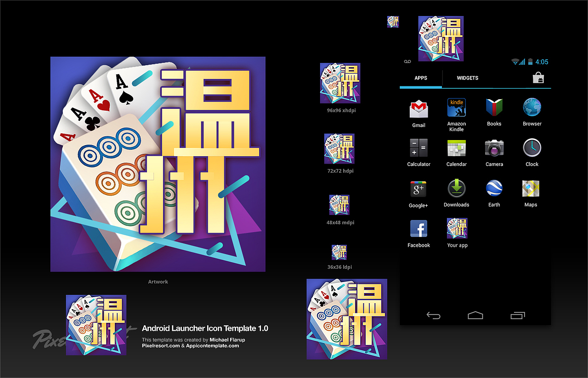Click the 'Android Launcher Icon Template 1.0' title
The width and height of the screenshot is (588, 378).
[205, 328]
